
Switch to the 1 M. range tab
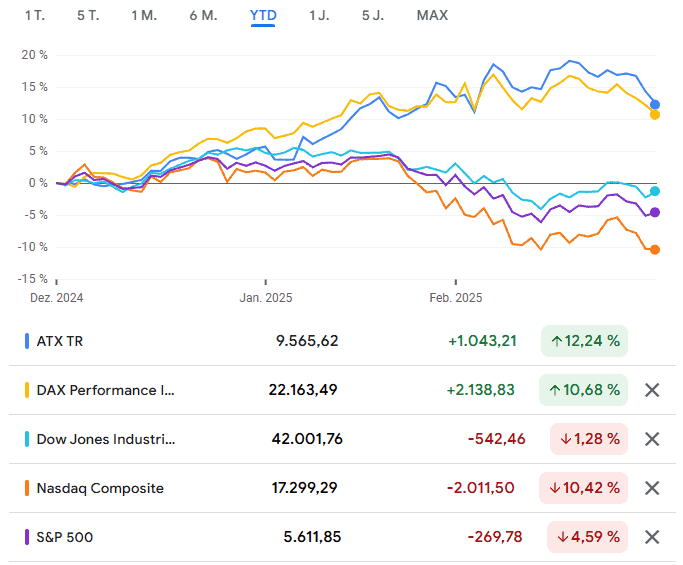tap(144, 16)
